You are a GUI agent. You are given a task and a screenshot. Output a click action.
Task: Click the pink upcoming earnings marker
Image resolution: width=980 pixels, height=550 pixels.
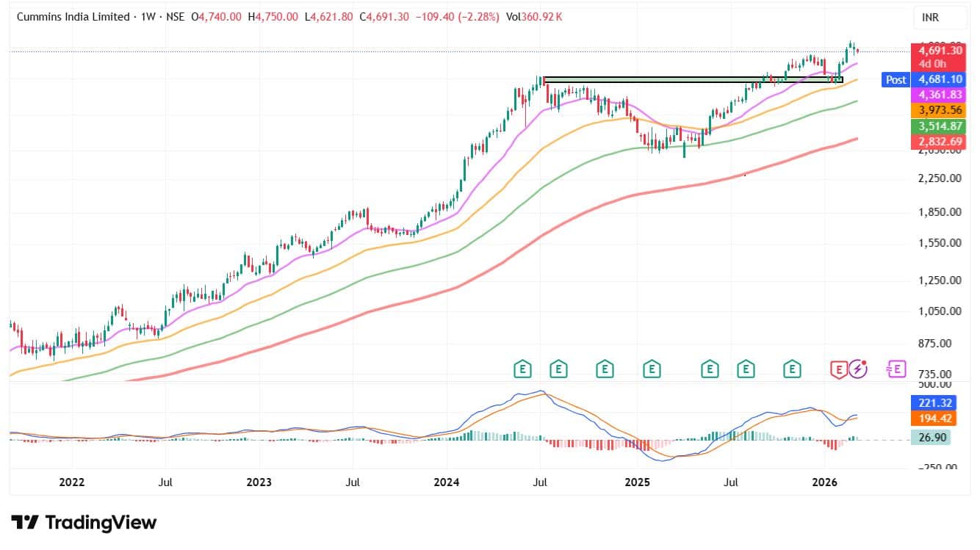[x=897, y=369]
